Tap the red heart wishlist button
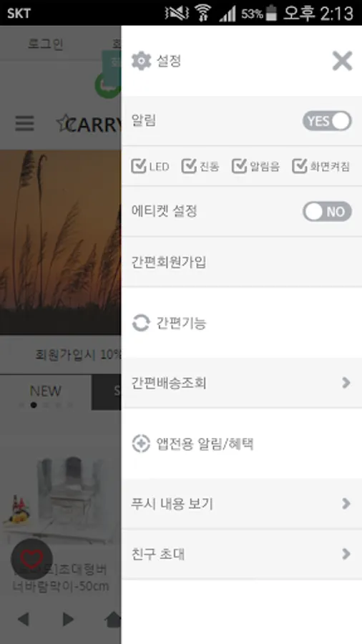The width and height of the screenshot is (362, 644). point(31,559)
